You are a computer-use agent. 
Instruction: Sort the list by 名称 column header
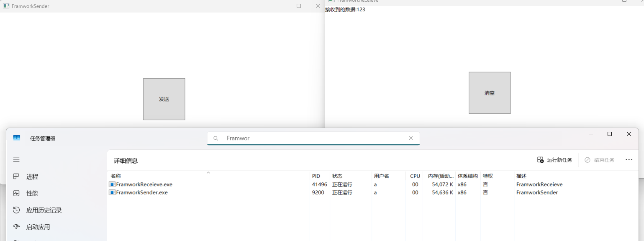pos(116,176)
